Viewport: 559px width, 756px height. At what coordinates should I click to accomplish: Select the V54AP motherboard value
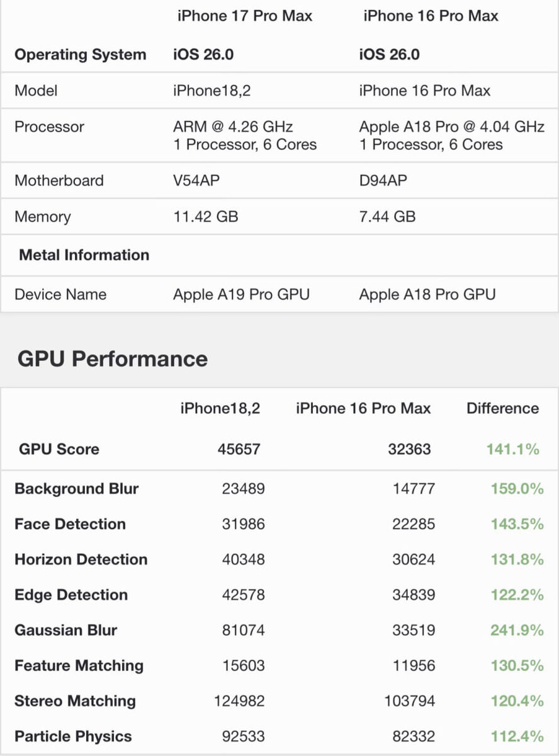point(196,181)
